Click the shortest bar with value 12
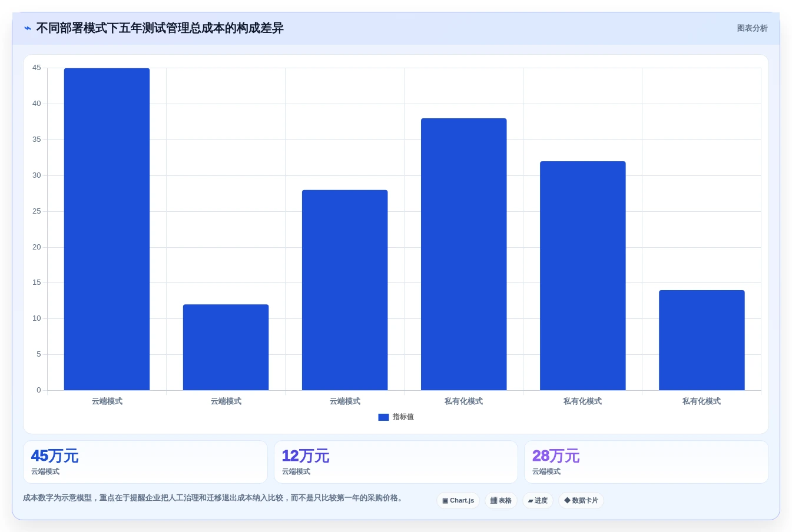 point(226,347)
